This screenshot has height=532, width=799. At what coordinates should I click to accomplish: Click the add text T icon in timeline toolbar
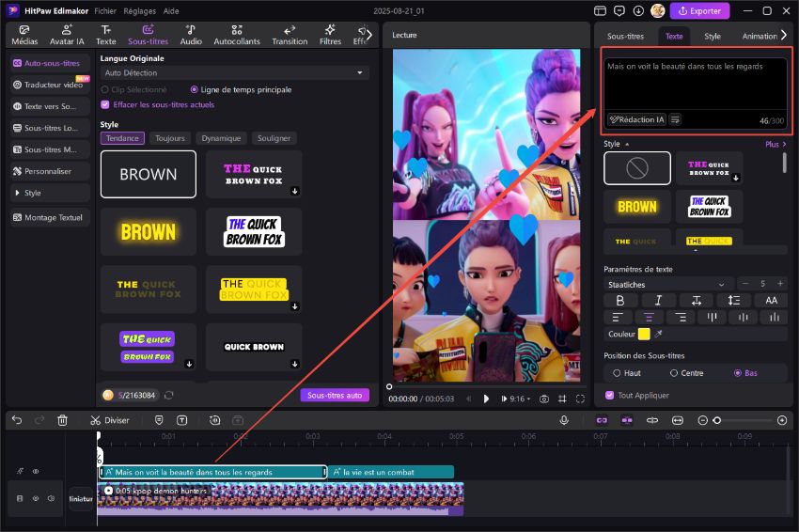(x=182, y=420)
